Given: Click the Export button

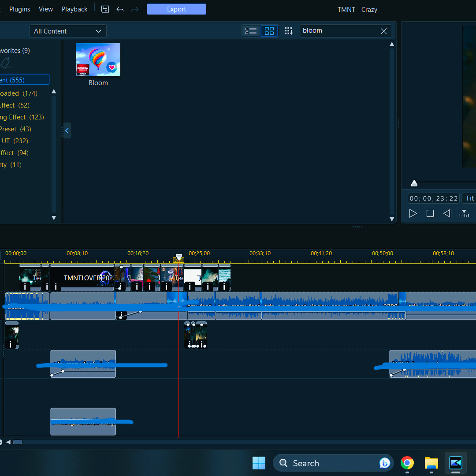Looking at the screenshot, I should coord(176,9).
